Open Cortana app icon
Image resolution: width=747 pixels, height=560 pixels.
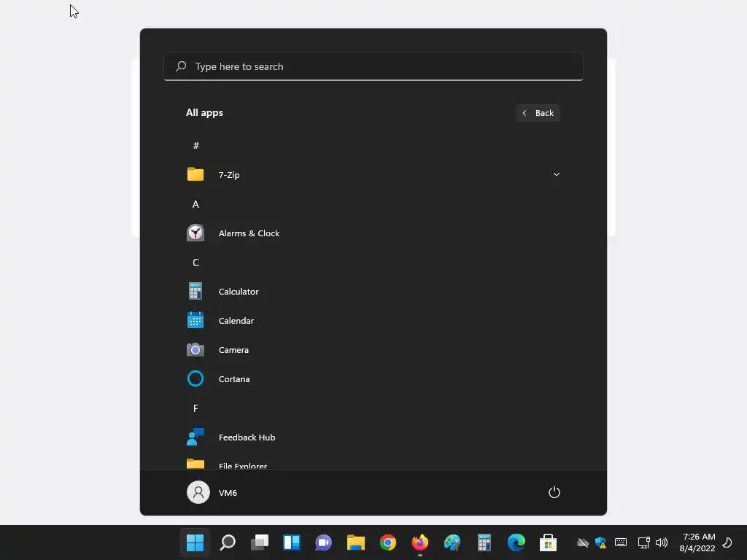tap(196, 378)
